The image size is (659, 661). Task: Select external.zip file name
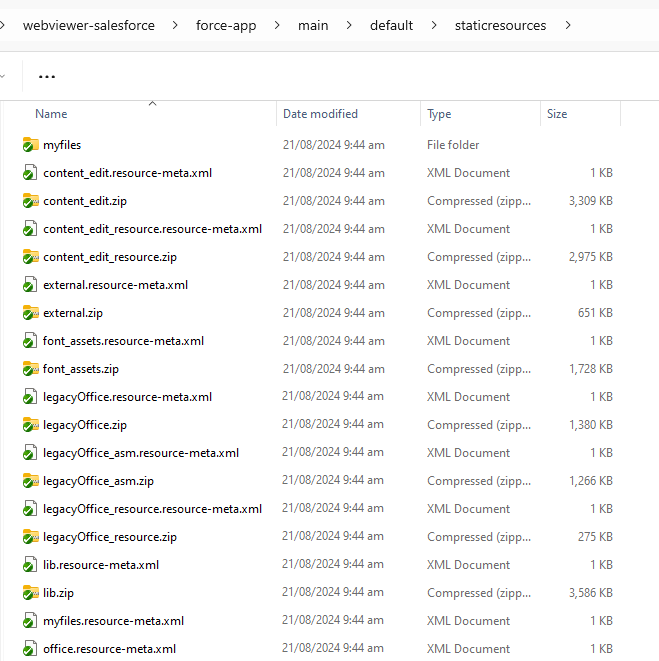click(73, 313)
